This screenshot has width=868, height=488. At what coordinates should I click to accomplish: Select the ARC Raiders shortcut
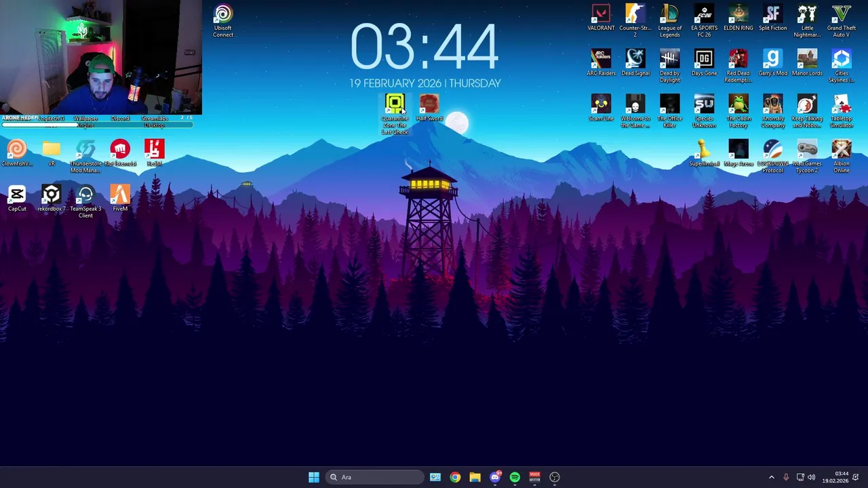[x=601, y=63]
